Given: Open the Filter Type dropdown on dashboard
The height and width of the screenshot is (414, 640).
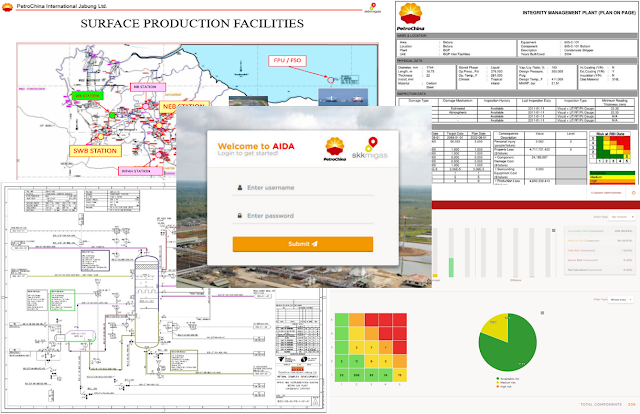Looking at the screenshot, I should pyautogui.click(x=621, y=300).
